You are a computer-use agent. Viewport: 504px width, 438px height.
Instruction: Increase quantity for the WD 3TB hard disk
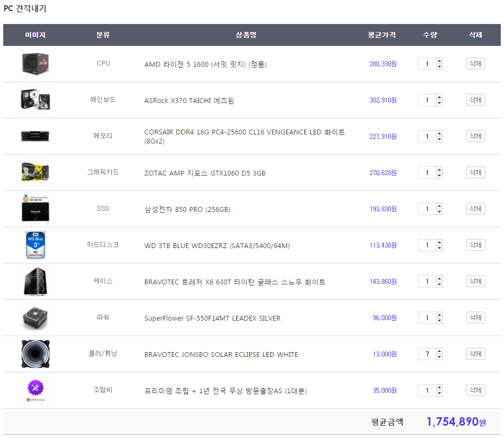439,242
